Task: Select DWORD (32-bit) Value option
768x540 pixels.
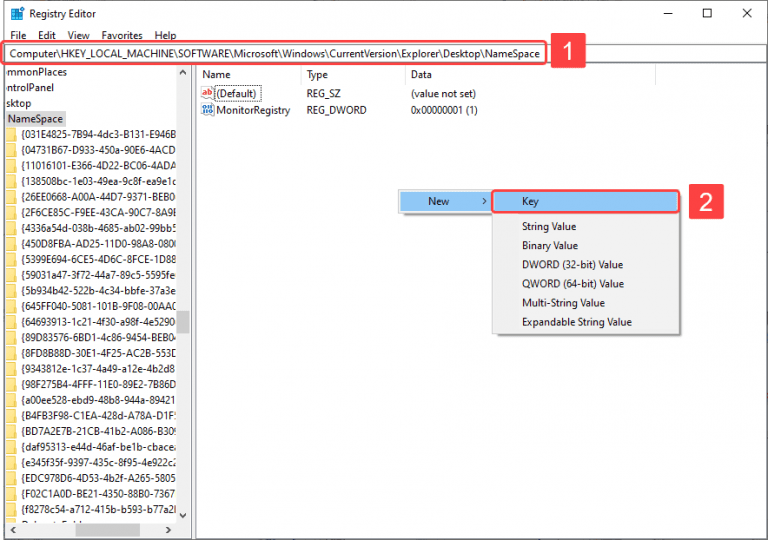Action: (x=572, y=265)
